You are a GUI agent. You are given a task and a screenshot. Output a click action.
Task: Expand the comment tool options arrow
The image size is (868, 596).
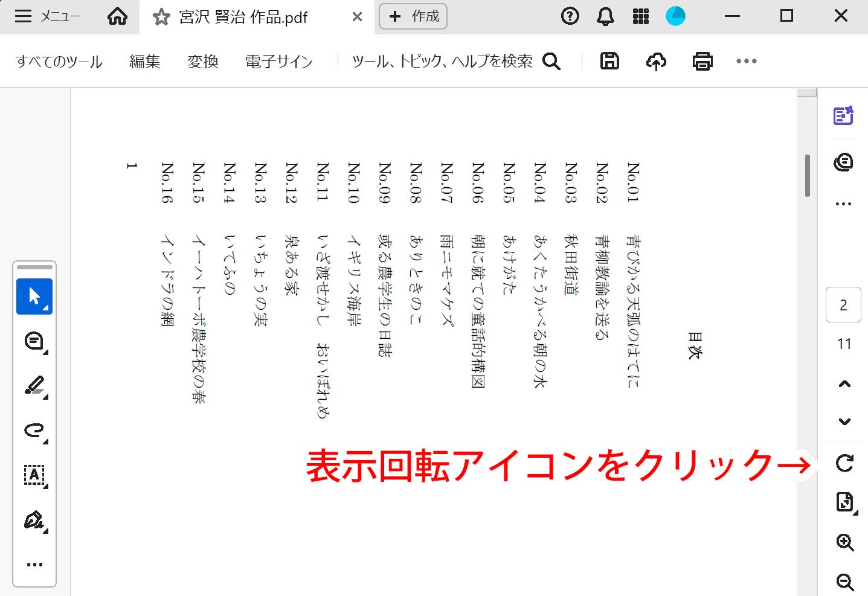45,352
